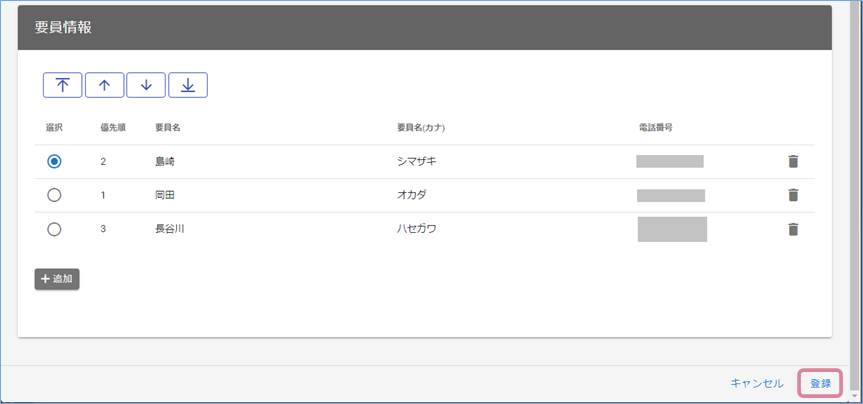Select the 島崎 radio button
This screenshot has width=863, height=404.
pos(54,161)
